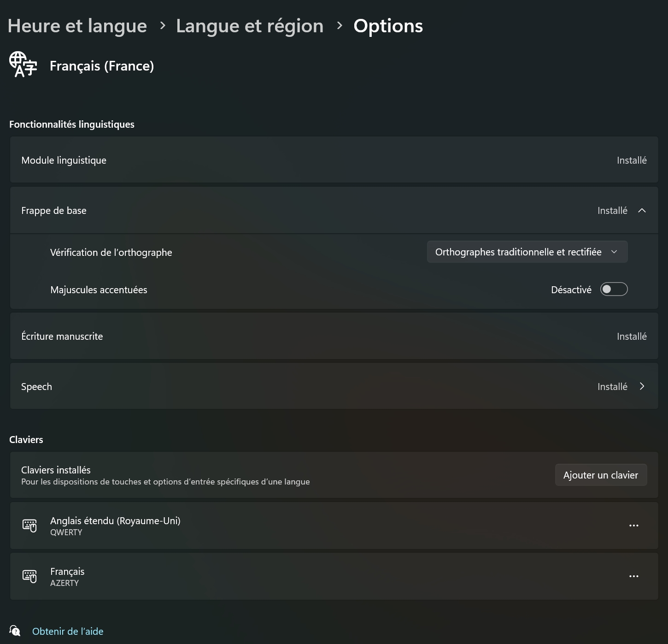Open the Obtenir de l'aide link
668x644 pixels.
pyautogui.click(x=68, y=631)
